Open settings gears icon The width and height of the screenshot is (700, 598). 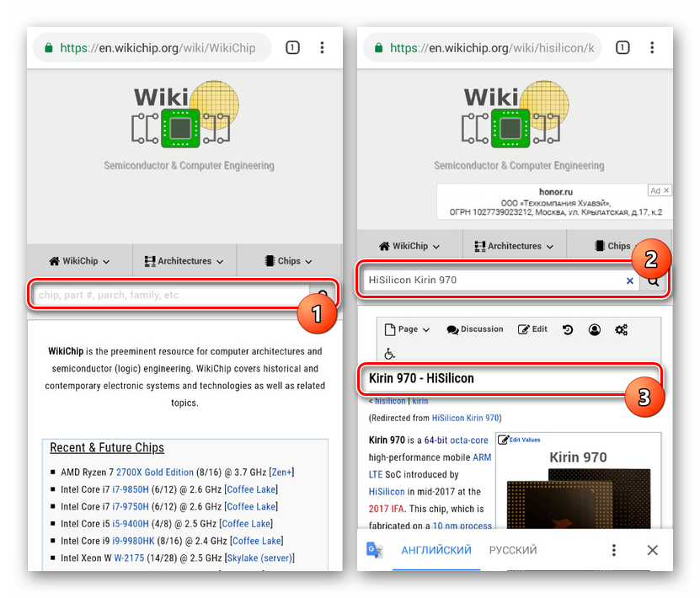coord(621,330)
